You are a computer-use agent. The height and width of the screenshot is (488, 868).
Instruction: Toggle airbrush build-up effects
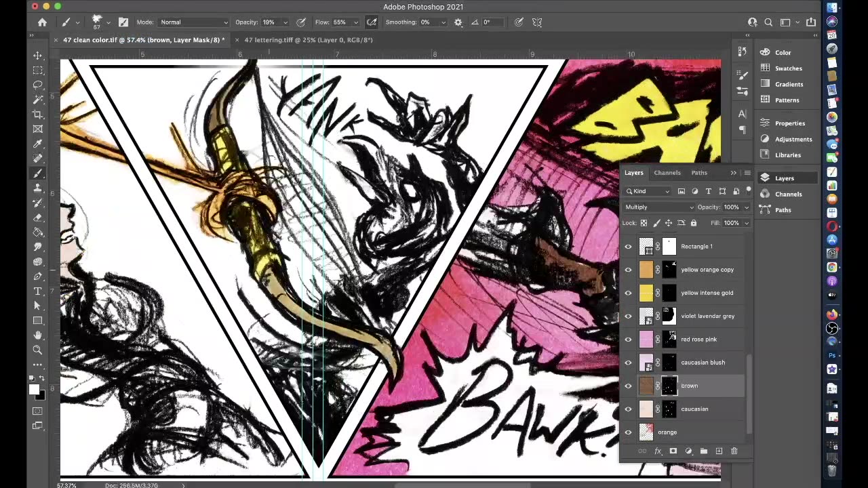coord(372,22)
